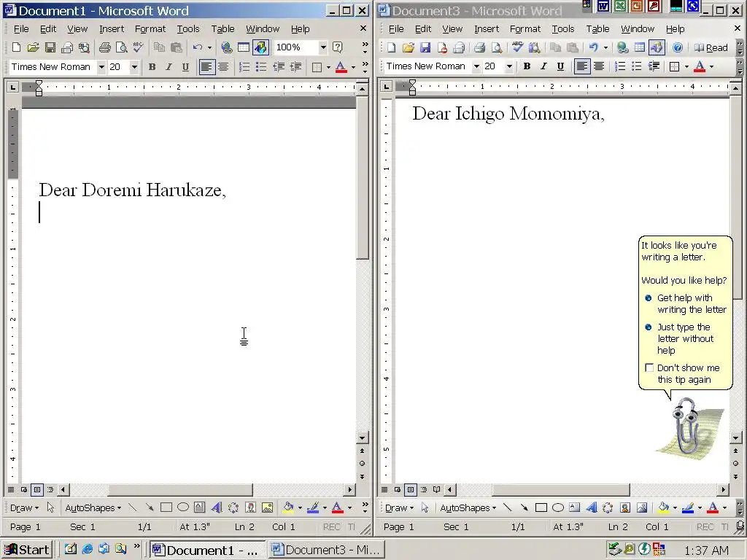747x560 pixels.
Task: Open zoom 100% dropdown in Document1
Action: [323, 47]
